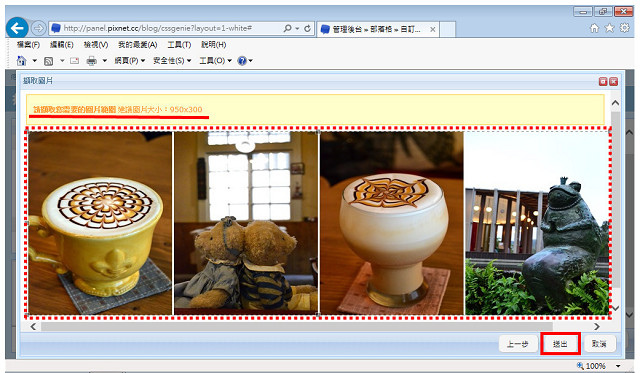
Task: Open the 網頁(P) dropdown
Action: point(129,61)
